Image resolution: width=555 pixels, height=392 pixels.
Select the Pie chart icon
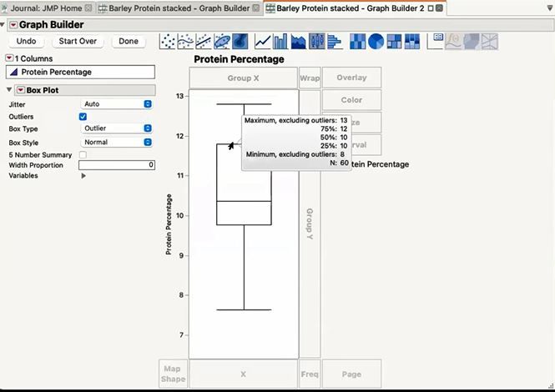pyautogui.click(x=376, y=42)
